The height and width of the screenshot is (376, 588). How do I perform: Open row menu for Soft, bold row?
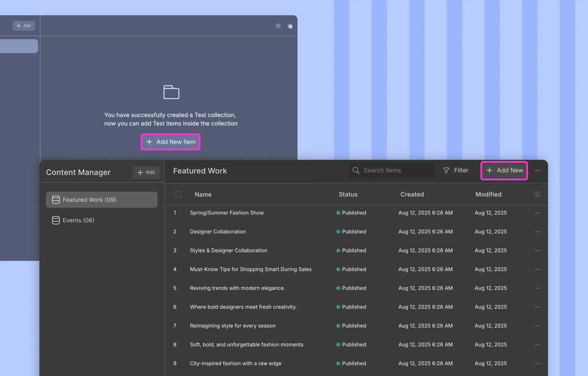[537, 344]
